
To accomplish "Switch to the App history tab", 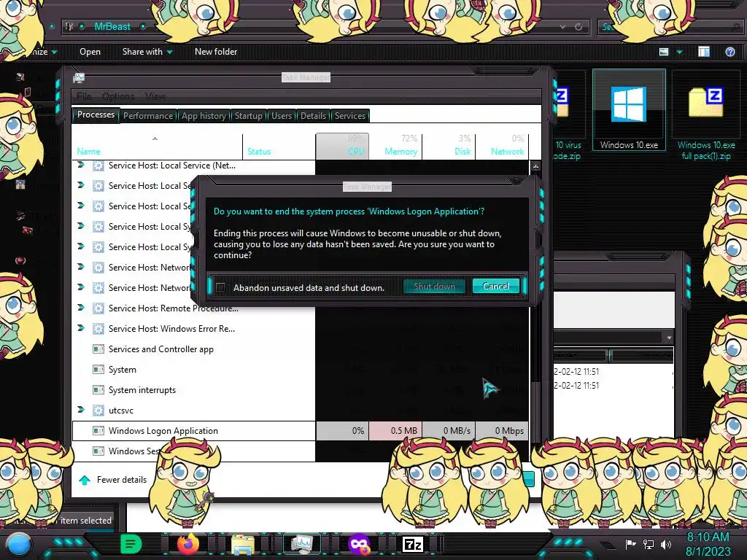I will pyautogui.click(x=204, y=116).
